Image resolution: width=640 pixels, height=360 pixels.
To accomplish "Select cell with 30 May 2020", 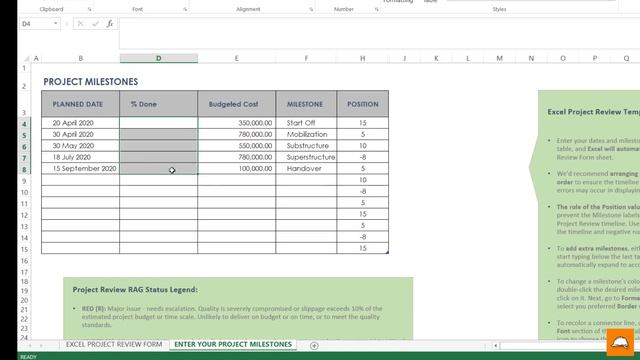I will (80, 146).
